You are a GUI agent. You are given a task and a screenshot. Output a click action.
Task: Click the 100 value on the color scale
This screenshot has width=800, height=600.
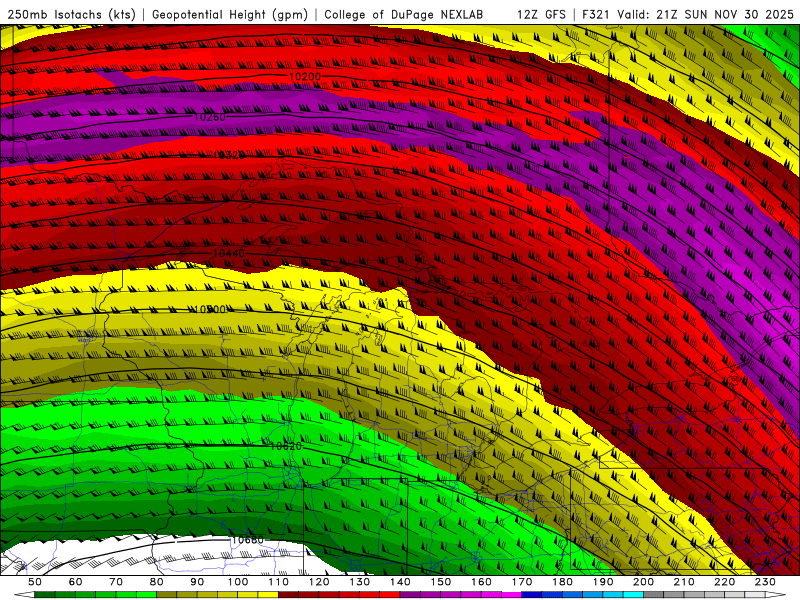238,582
